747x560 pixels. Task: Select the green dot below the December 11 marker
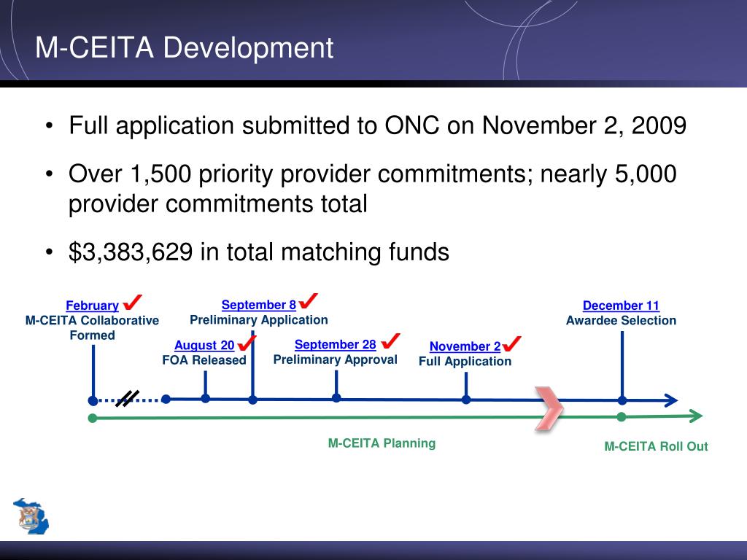pos(622,417)
